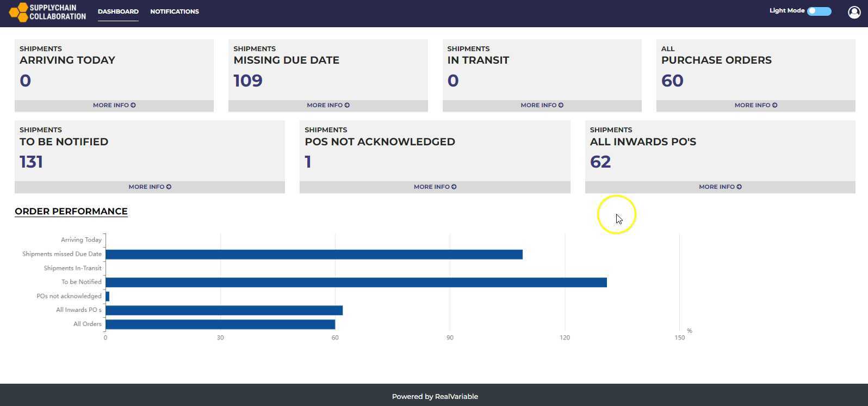Open the Notifications tab
This screenshot has height=406, width=868.
175,11
